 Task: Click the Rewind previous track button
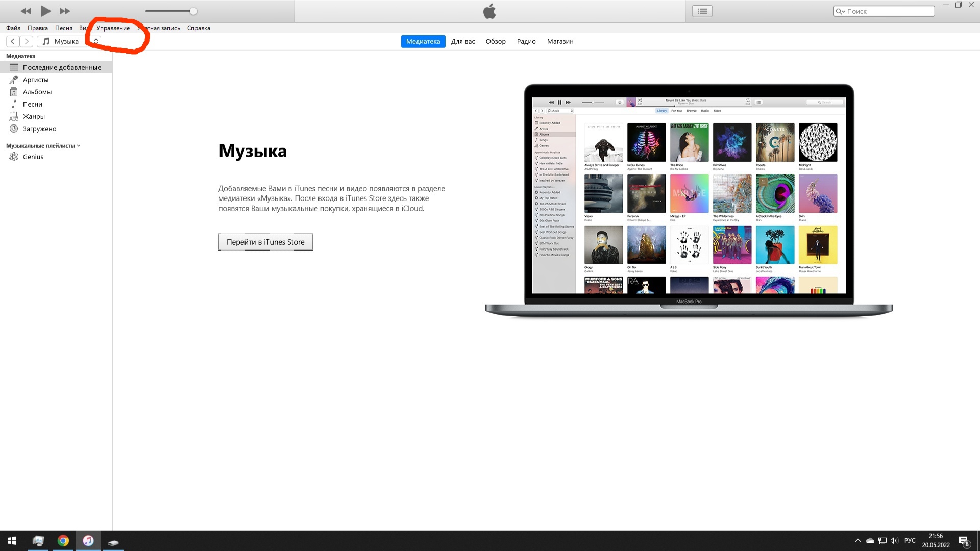pyautogui.click(x=26, y=11)
